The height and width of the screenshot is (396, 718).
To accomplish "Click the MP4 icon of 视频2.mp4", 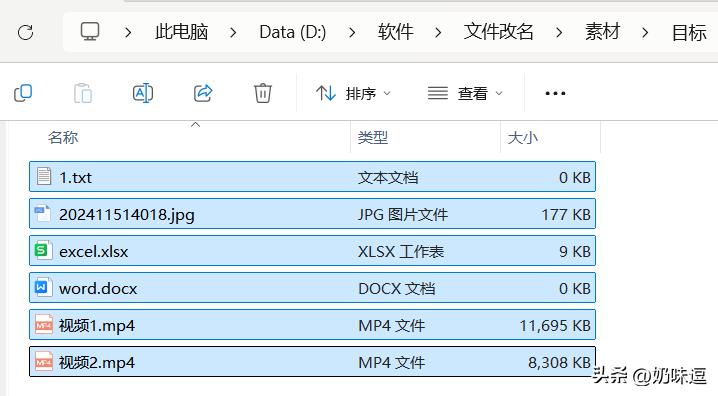I will tap(44, 362).
